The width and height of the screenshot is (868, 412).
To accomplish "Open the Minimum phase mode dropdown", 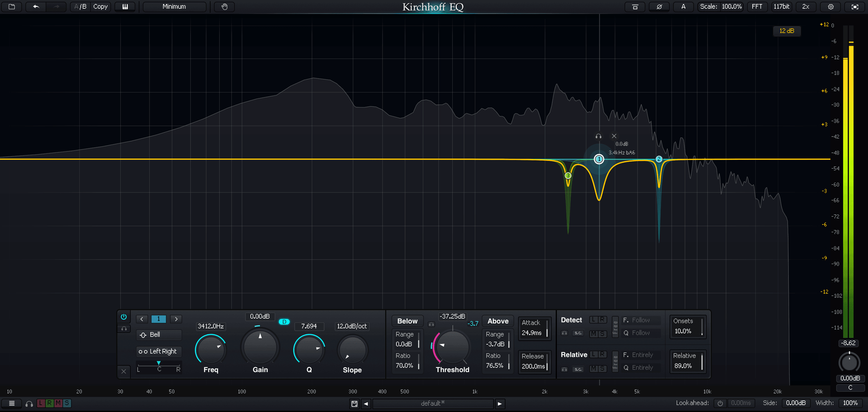I will click(174, 7).
